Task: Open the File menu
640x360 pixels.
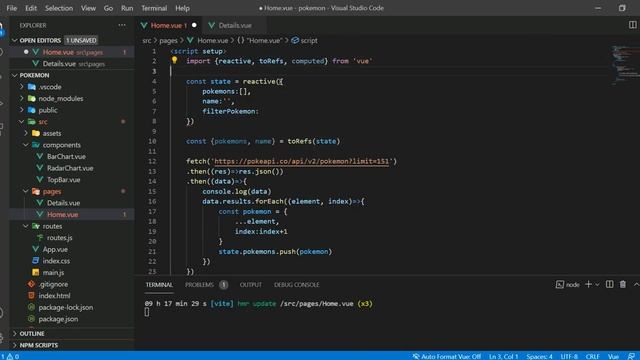Action: [x=11, y=8]
